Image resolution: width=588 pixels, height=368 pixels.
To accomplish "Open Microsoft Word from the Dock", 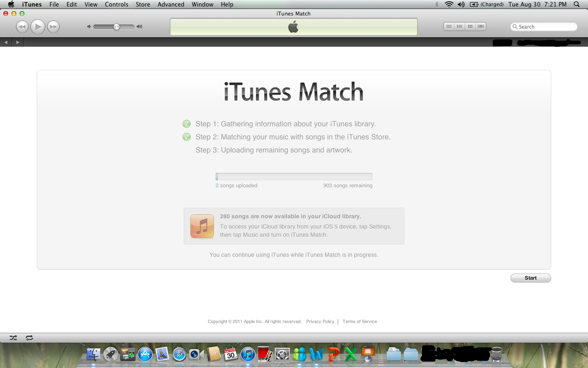I will click(x=316, y=354).
